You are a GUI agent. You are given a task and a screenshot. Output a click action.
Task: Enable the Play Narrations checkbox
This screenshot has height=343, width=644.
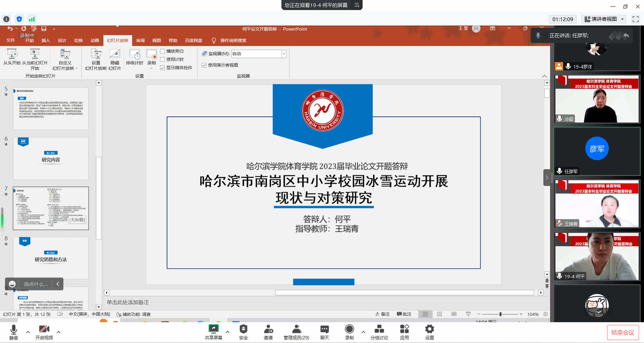(x=163, y=51)
